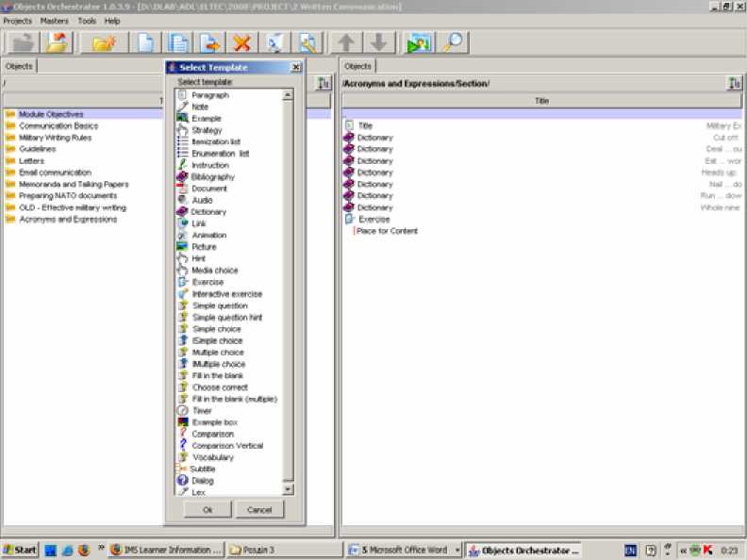The width and height of the screenshot is (747, 560).
Task: Cancel the Select Template dialog
Action: click(259, 510)
